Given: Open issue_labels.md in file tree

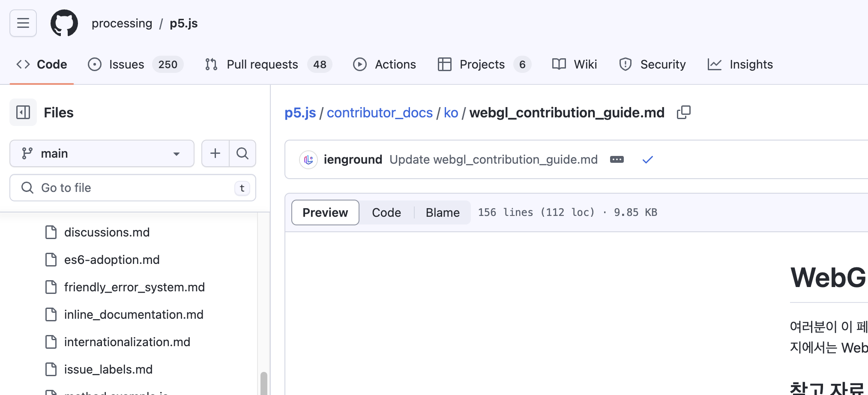Looking at the screenshot, I should coord(108,369).
